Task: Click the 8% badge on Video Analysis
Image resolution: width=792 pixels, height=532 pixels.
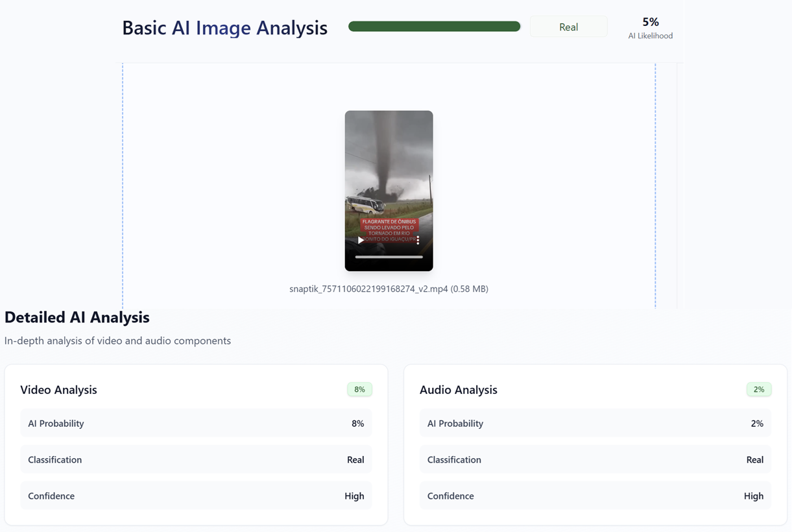Action: [x=359, y=389]
